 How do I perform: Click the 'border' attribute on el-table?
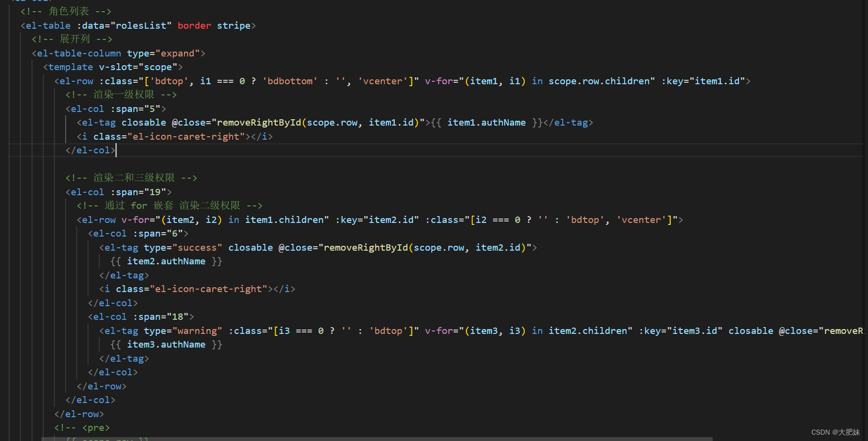194,25
